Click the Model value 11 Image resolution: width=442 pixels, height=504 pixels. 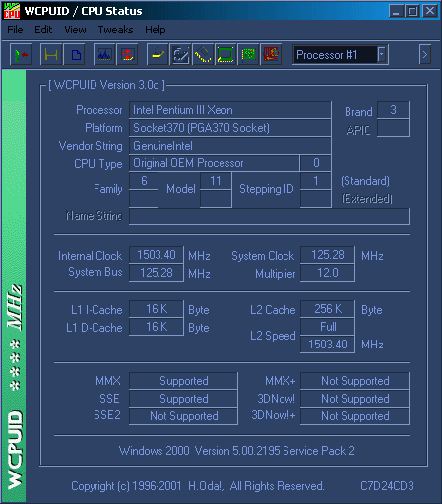point(216,181)
